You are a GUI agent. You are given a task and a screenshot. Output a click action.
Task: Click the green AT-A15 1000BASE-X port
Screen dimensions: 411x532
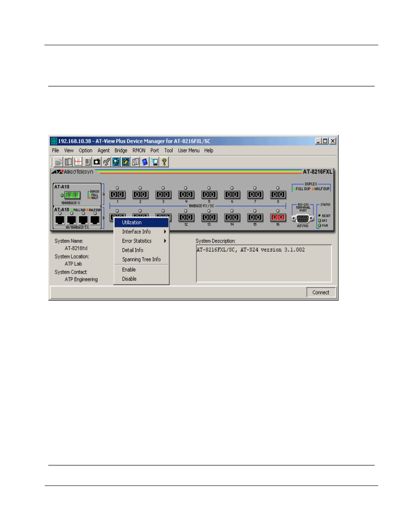(72, 195)
